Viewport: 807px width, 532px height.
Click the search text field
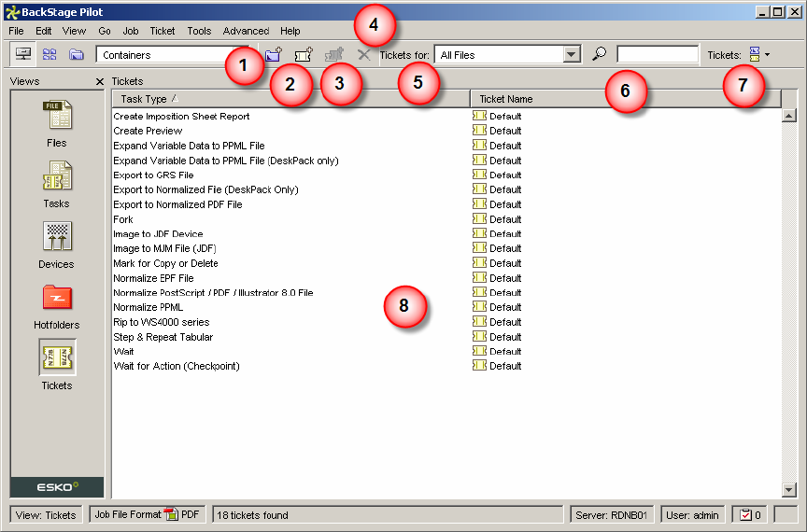(x=658, y=54)
